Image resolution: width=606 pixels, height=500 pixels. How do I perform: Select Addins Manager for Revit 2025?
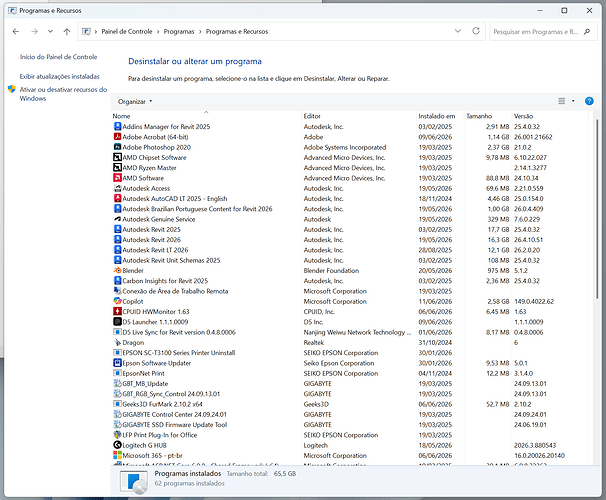[x=351, y=127]
